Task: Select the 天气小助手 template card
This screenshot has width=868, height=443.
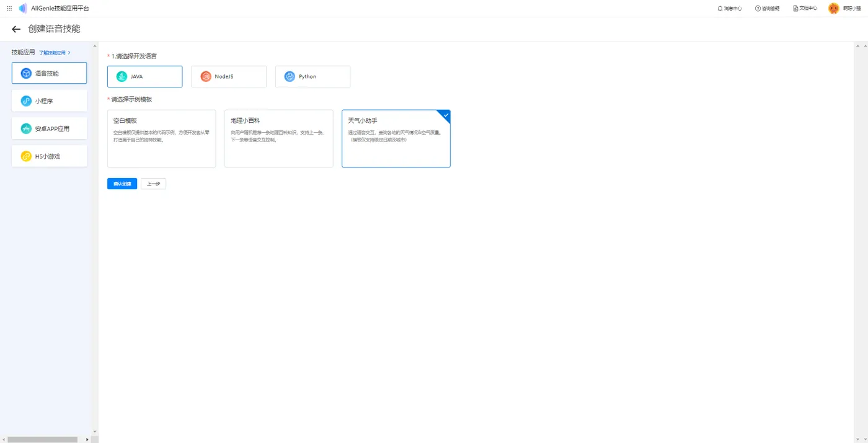Action: pyautogui.click(x=396, y=138)
